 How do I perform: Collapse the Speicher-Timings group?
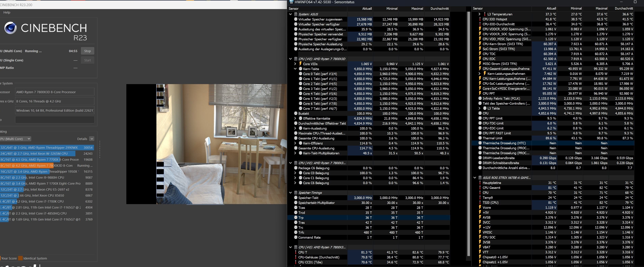pos(290,193)
